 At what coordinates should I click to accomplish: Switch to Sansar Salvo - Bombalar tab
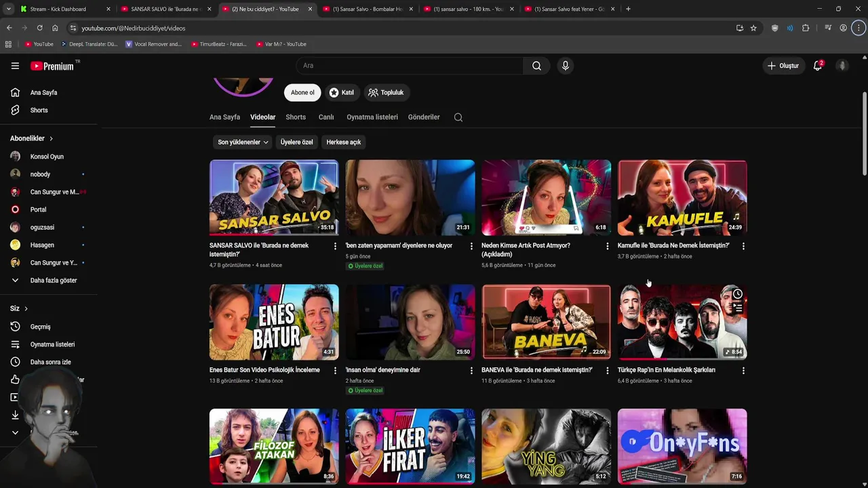[x=368, y=9]
